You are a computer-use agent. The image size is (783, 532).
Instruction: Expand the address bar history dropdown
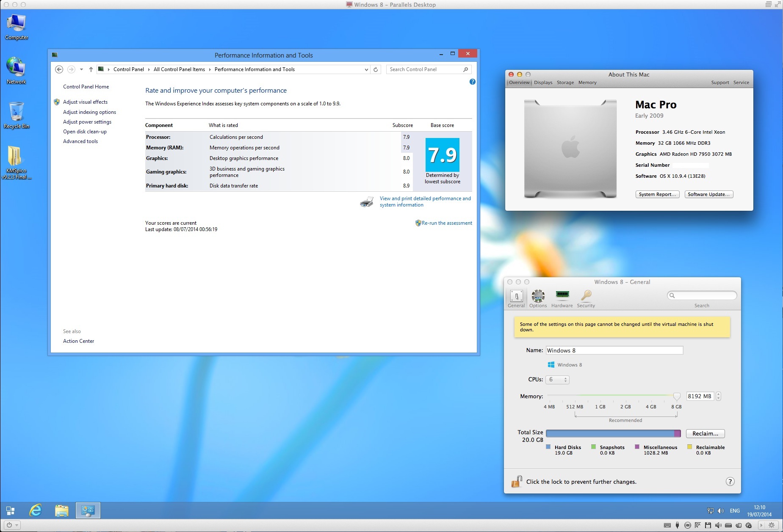click(x=366, y=69)
